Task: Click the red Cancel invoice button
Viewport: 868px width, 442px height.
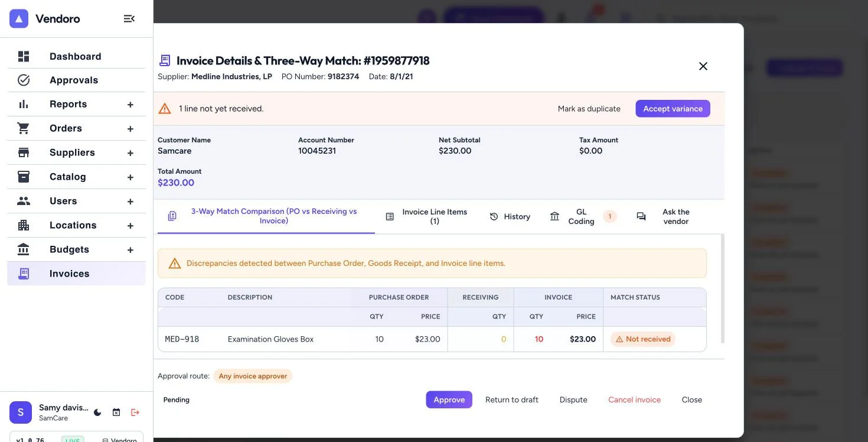Action: 634,399
